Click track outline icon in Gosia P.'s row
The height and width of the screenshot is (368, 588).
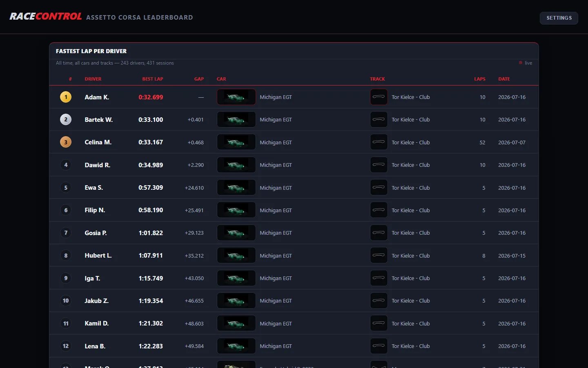(x=379, y=233)
